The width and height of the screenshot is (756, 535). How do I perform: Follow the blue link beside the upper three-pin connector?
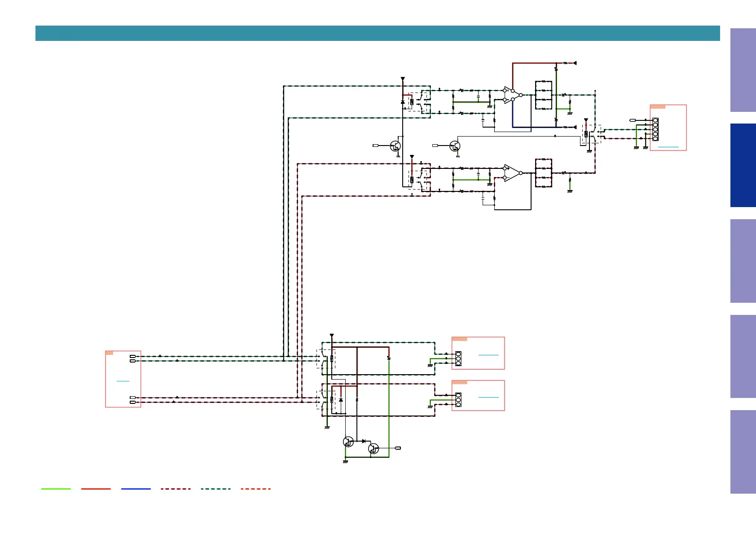(488, 355)
